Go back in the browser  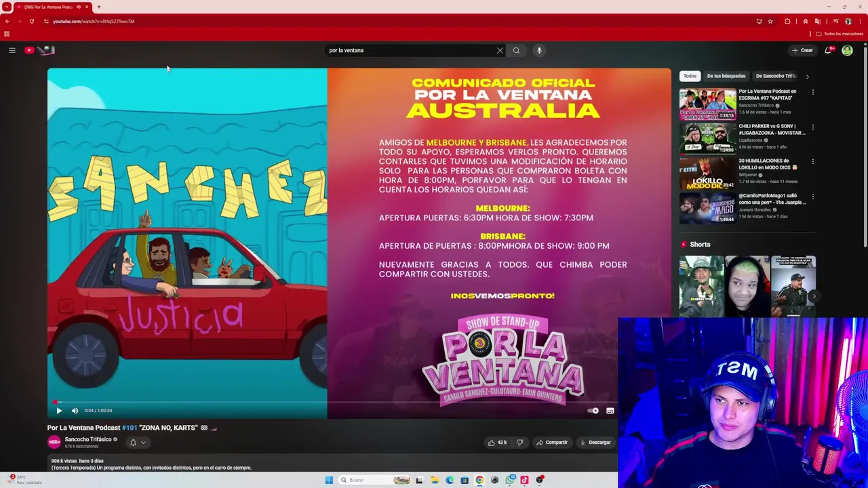(7, 21)
